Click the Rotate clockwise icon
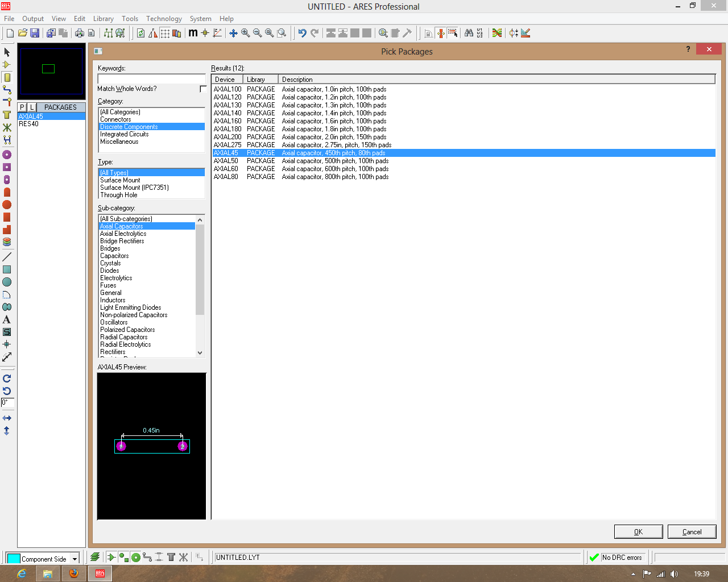The height and width of the screenshot is (582, 728). (7, 379)
